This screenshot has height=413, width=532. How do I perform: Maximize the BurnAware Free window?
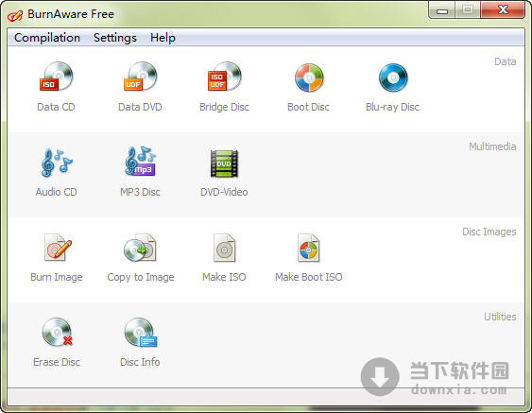(x=468, y=10)
